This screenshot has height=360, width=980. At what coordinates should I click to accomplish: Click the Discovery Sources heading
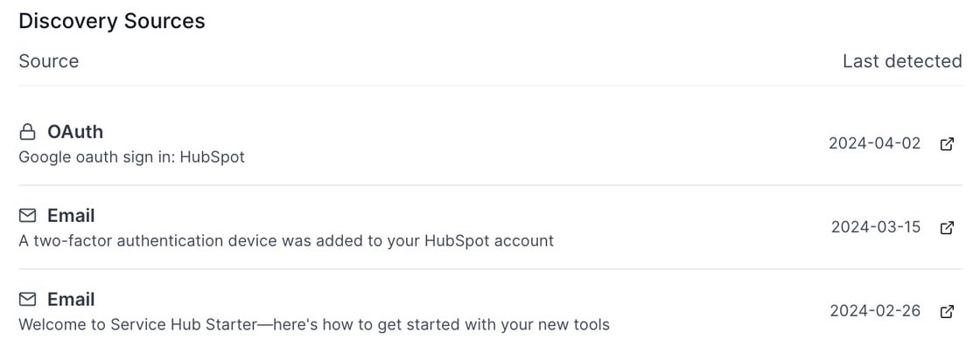tap(112, 21)
